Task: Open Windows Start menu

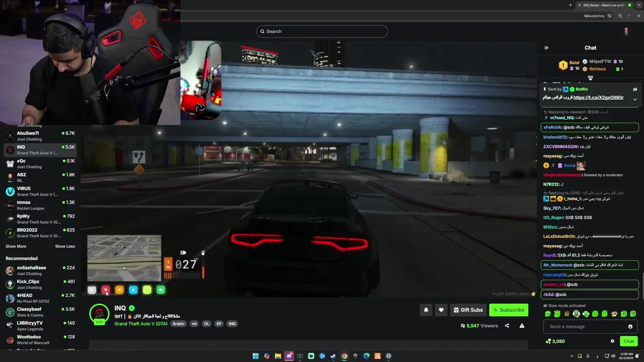Action: pyautogui.click(x=256, y=356)
